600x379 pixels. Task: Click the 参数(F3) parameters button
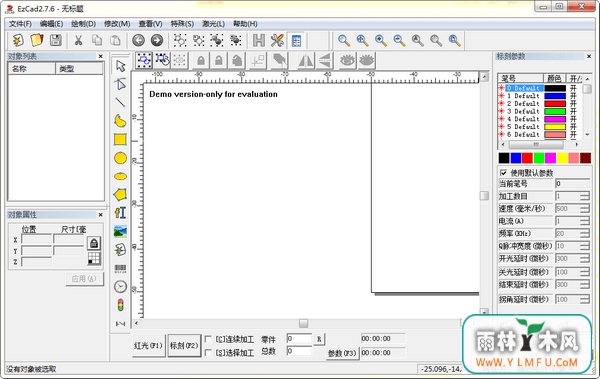[342, 353]
